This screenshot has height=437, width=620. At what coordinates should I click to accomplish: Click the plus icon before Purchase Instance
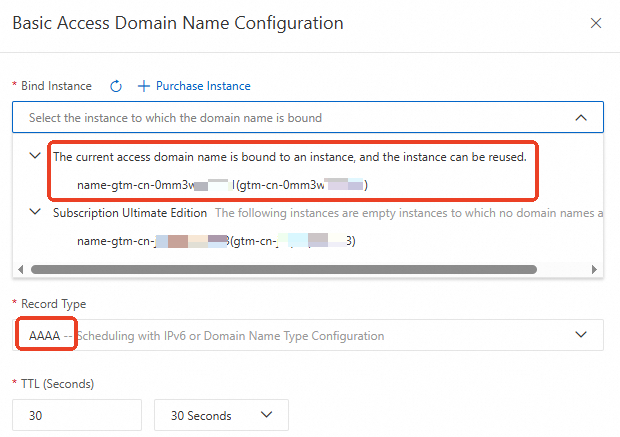pos(144,86)
